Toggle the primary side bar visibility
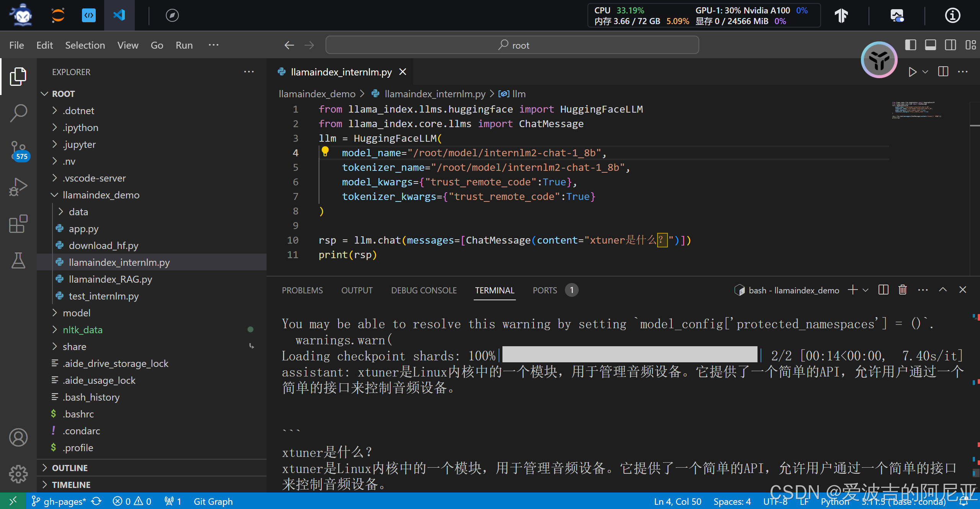Image resolution: width=980 pixels, height=509 pixels. tap(910, 45)
